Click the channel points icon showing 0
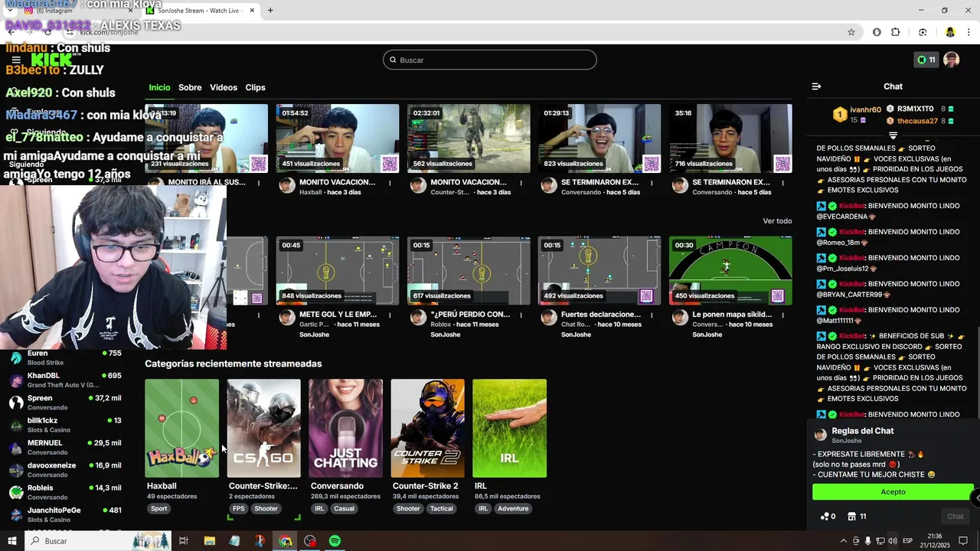 [828, 517]
